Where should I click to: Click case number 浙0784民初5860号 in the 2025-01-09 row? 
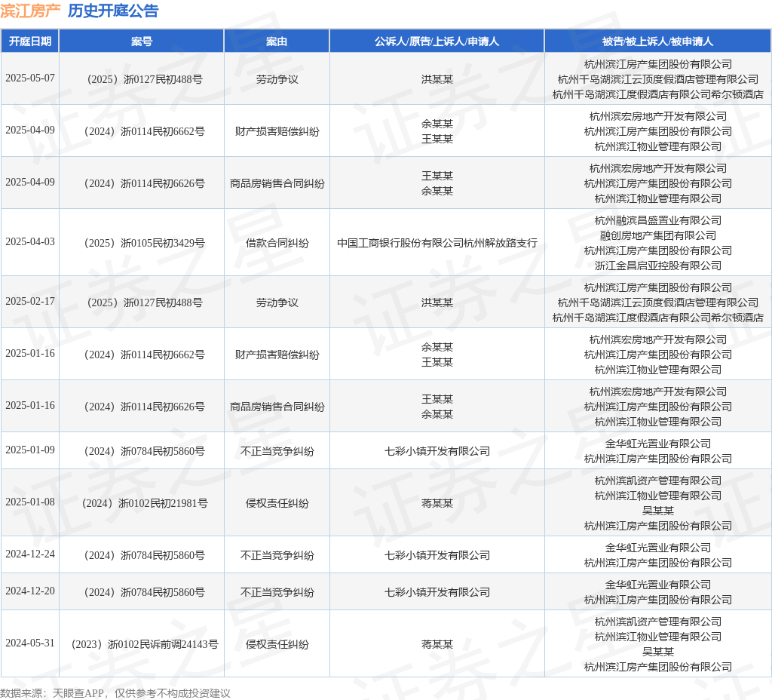coord(145,451)
